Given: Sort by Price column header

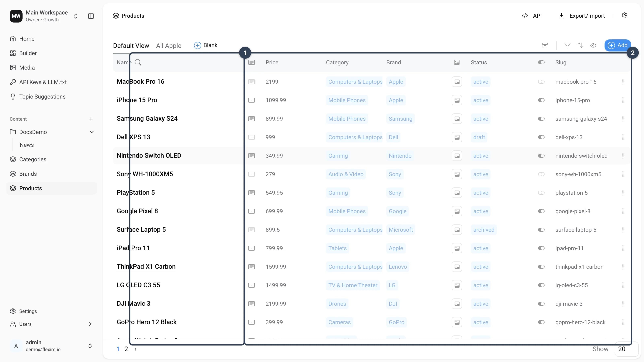Looking at the screenshot, I should tap(272, 63).
